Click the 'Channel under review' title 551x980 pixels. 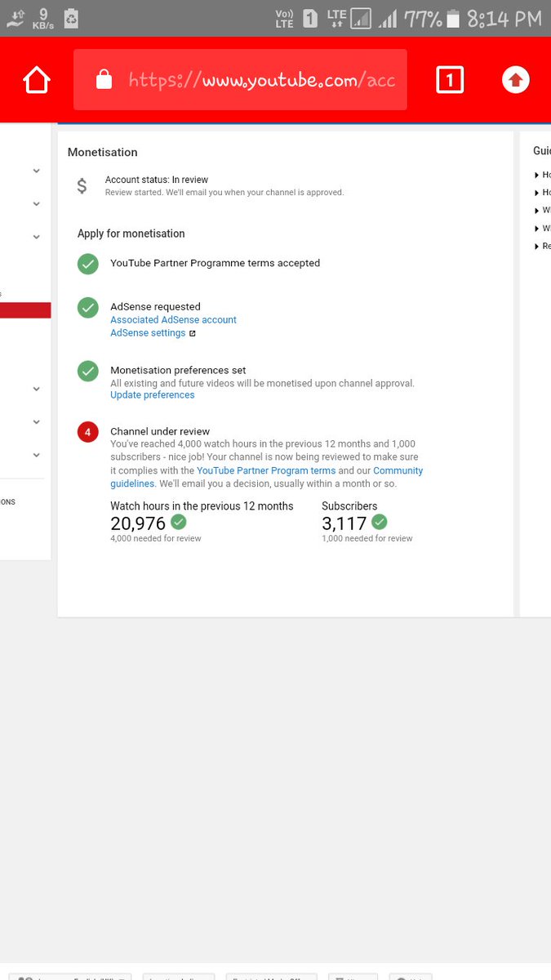(x=160, y=431)
